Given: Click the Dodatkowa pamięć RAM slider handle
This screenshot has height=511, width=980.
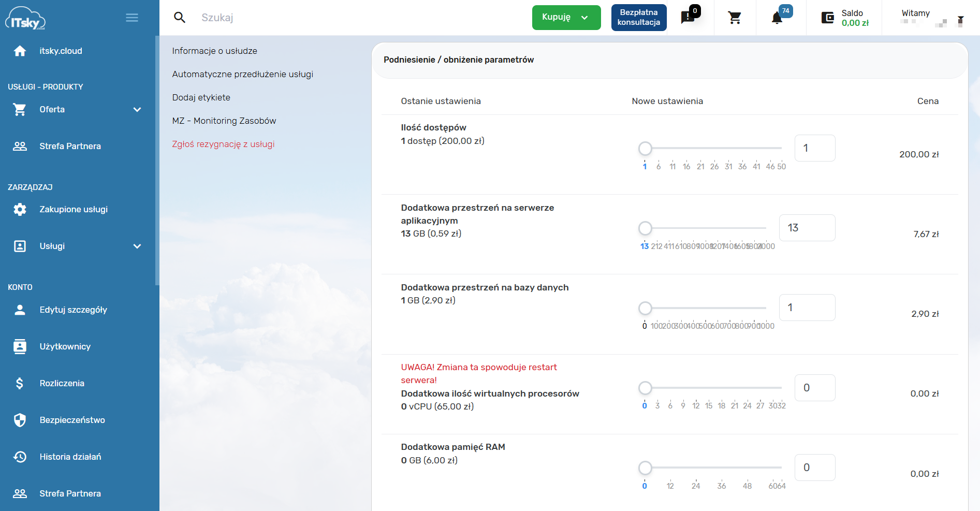Looking at the screenshot, I should (645, 468).
